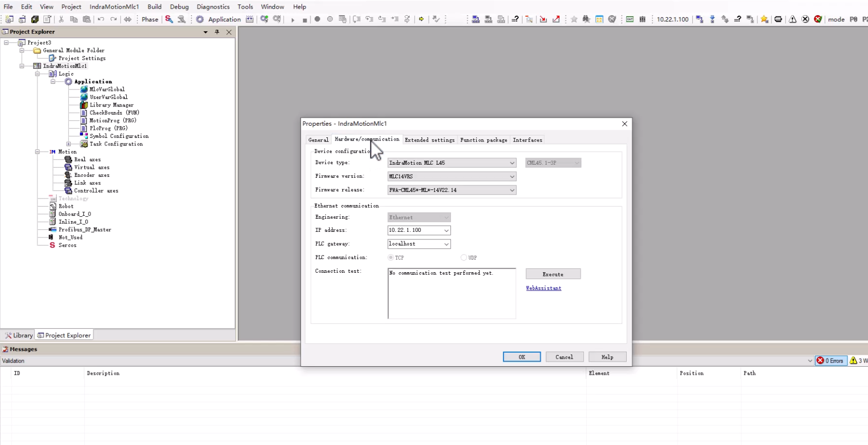The height and width of the screenshot is (445, 868).
Task: Follow the WebAssistant link
Action: [543, 288]
